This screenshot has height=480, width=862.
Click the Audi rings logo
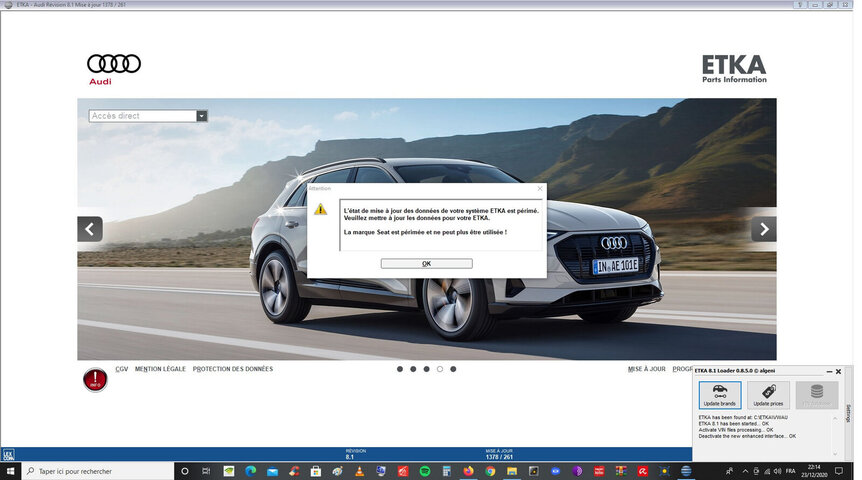click(x=114, y=64)
